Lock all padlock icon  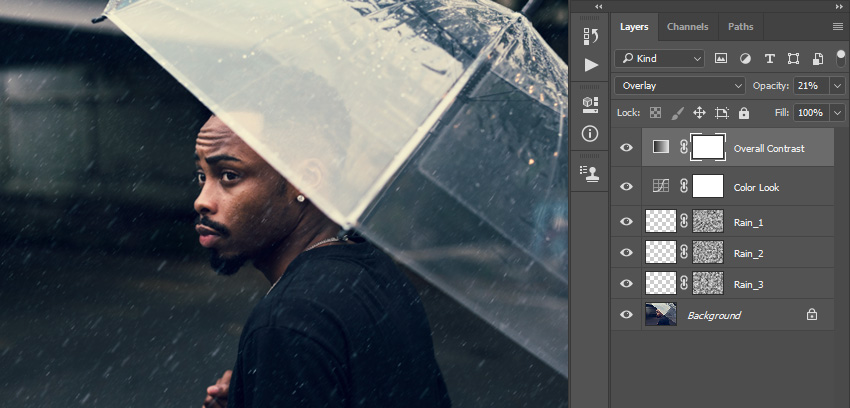pos(744,113)
